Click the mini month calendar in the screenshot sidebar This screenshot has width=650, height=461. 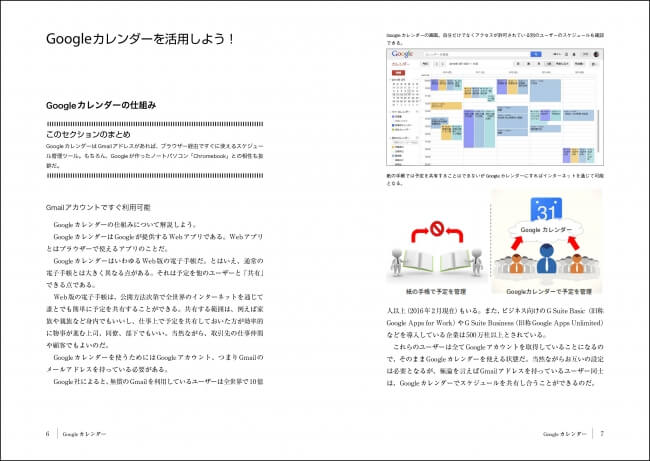pos(405,90)
